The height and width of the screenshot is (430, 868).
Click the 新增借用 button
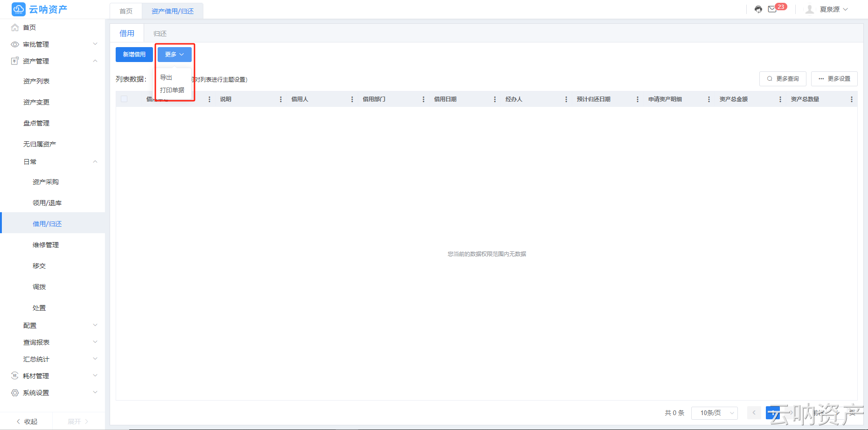coord(134,55)
